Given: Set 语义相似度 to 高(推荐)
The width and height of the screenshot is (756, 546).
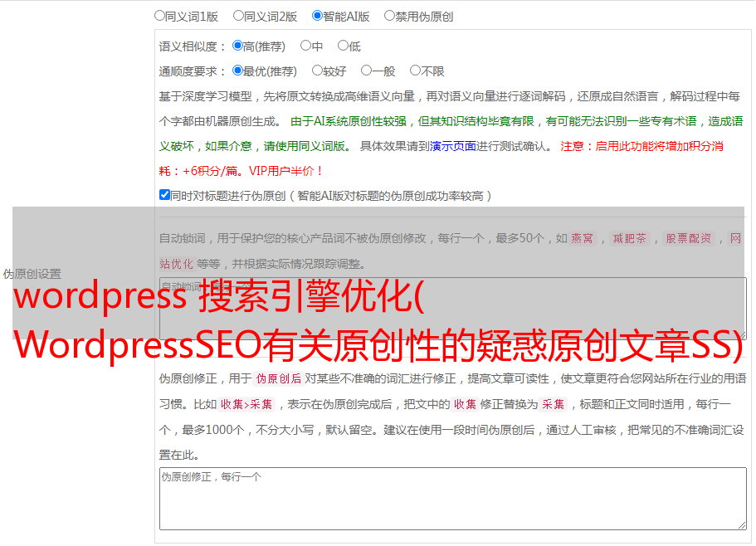Looking at the screenshot, I should coord(237,46).
